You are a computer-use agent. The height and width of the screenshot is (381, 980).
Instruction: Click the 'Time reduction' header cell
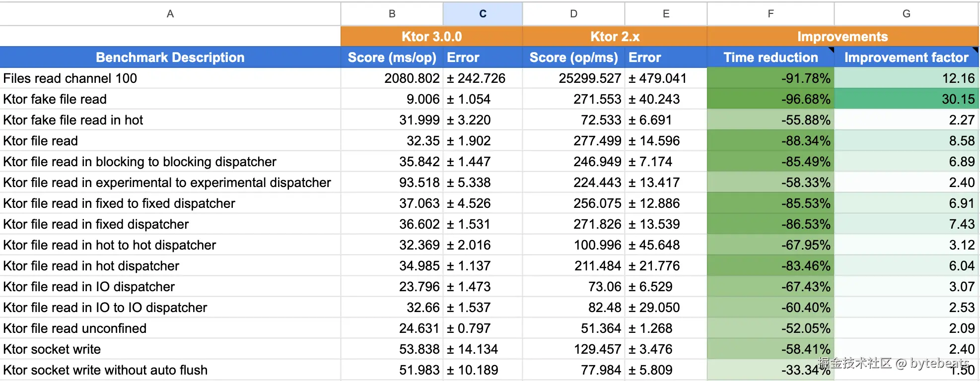coord(770,58)
